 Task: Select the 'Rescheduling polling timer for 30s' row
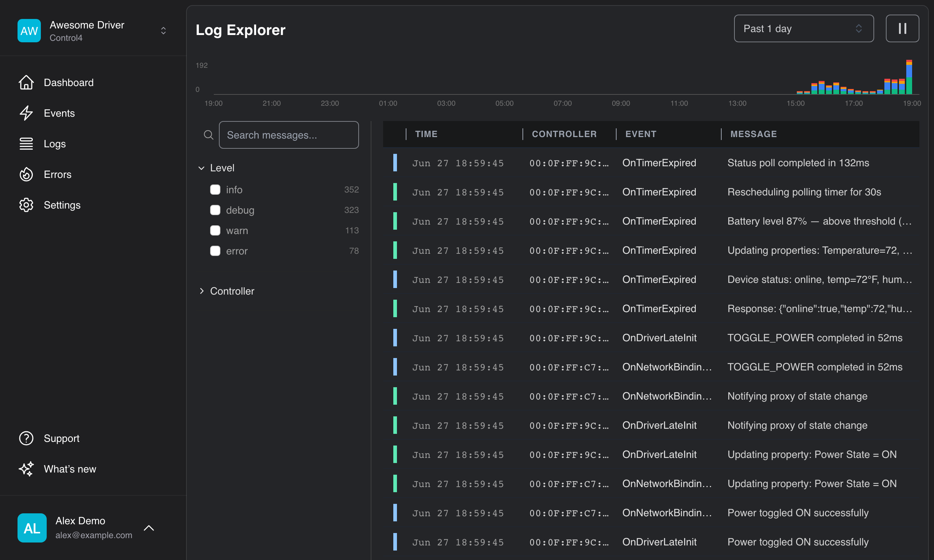click(651, 192)
